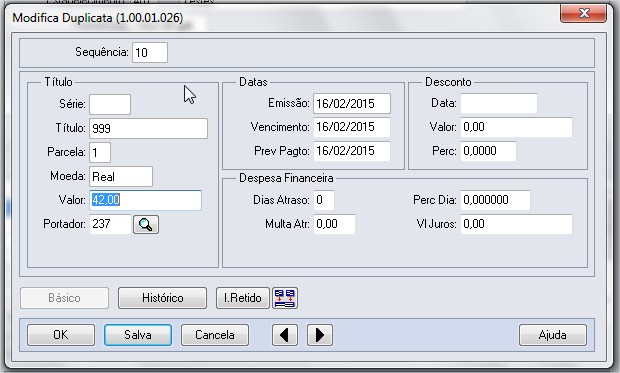This screenshot has height=373, width=620.
Task: Click the Parcela label text
Action: 66,152
